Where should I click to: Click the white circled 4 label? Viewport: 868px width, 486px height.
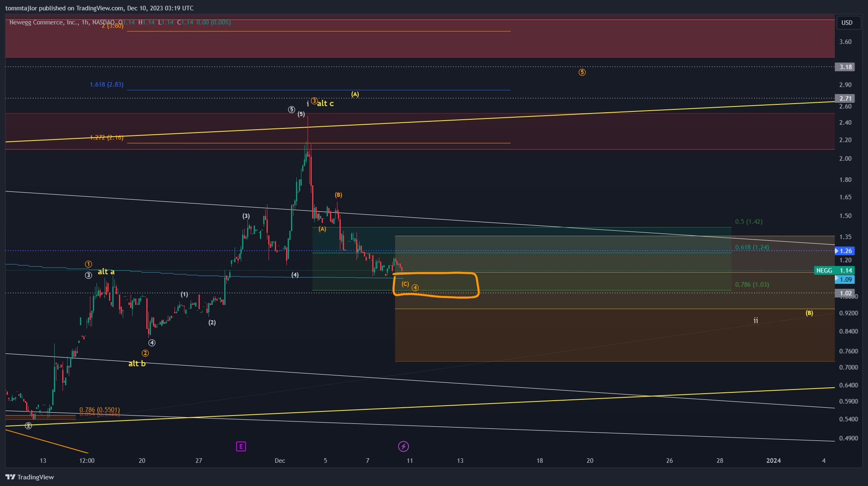coord(152,343)
